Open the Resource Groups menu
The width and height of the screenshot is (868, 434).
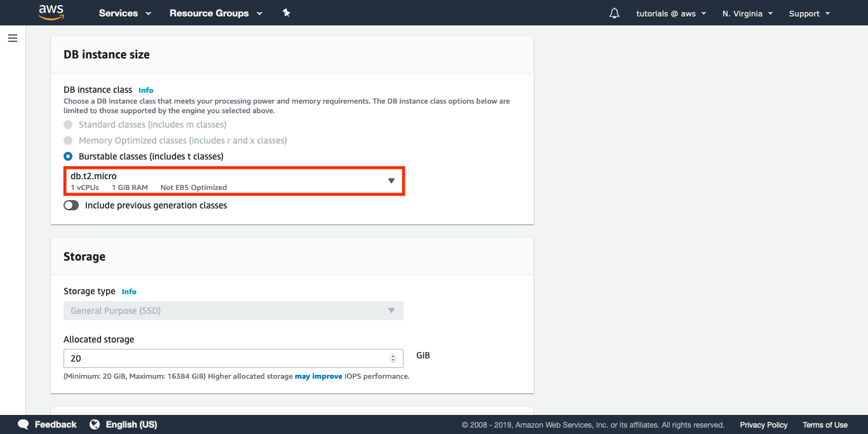pyautogui.click(x=215, y=13)
